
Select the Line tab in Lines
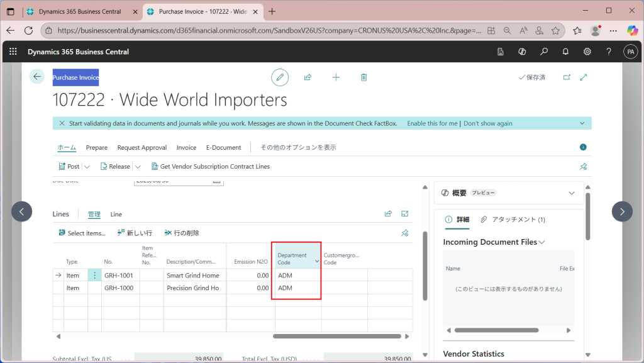coord(116,214)
